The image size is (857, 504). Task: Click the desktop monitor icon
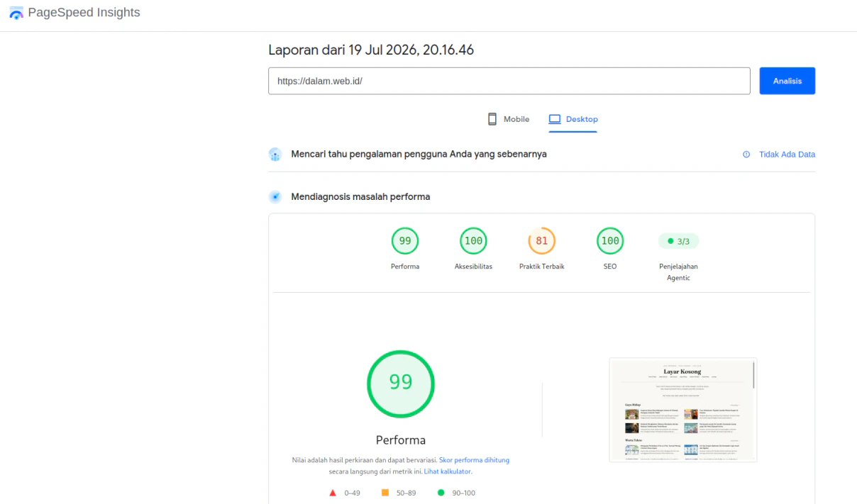555,119
